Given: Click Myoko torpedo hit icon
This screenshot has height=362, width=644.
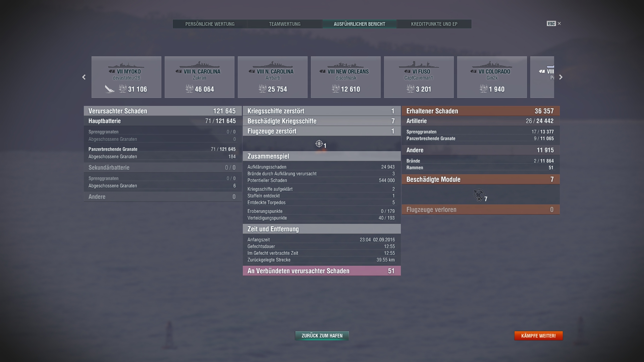Looking at the screenshot, I should click(x=109, y=89).
